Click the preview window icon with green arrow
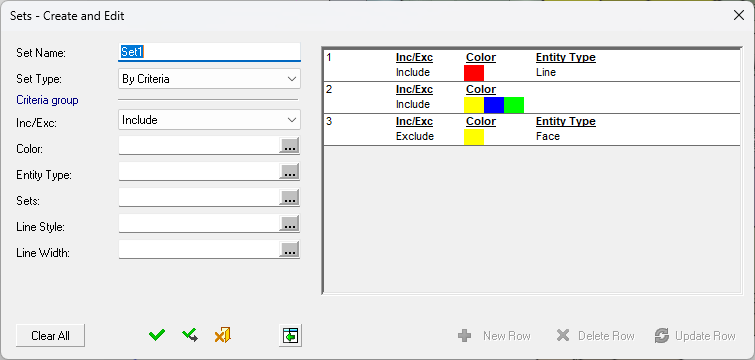The width and height of the screenshot is (755, 360). click(290, 335)
